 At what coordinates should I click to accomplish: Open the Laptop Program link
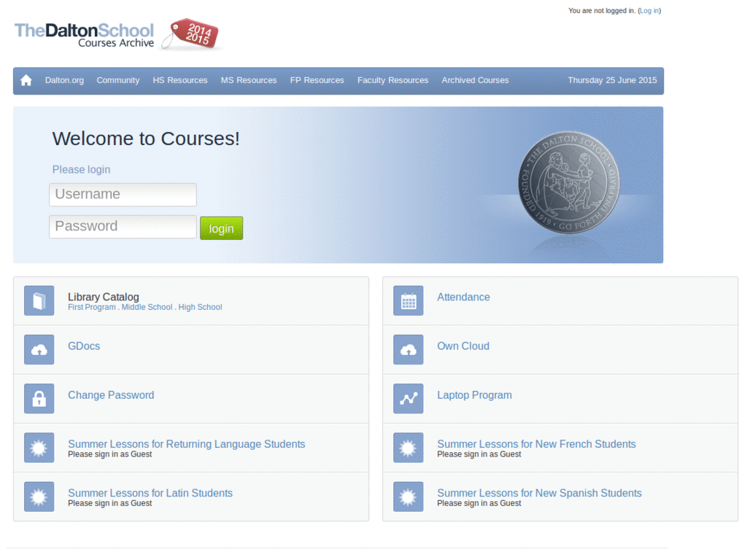tap(474, 395)
